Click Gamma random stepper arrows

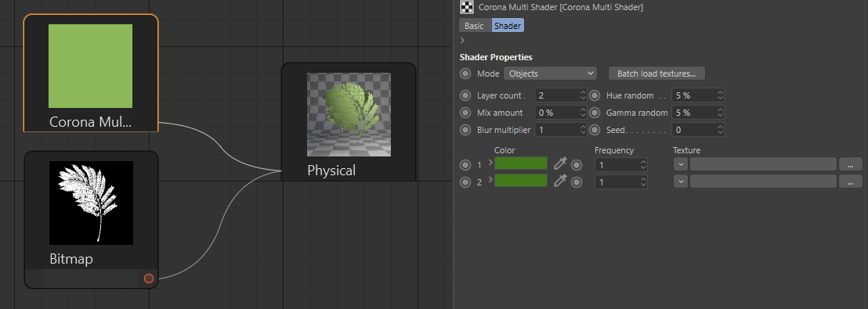pyautogui.click(x=720, y=113)
